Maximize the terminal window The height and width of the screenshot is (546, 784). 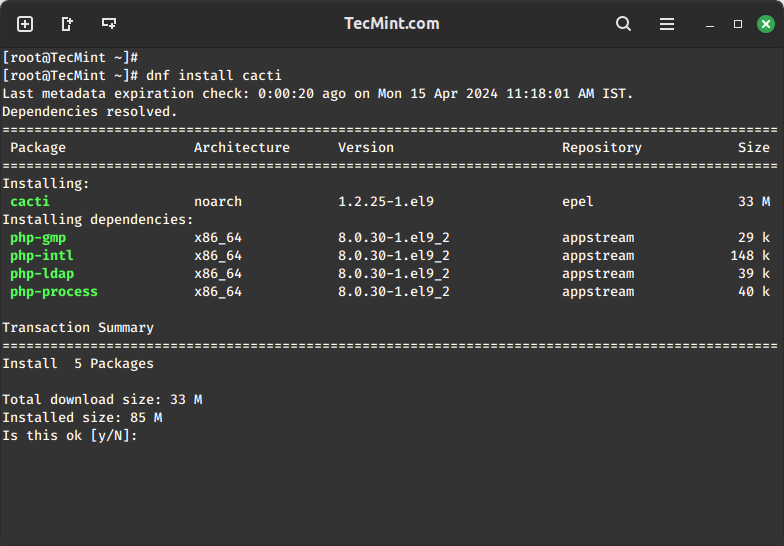(x=738, y=24)
